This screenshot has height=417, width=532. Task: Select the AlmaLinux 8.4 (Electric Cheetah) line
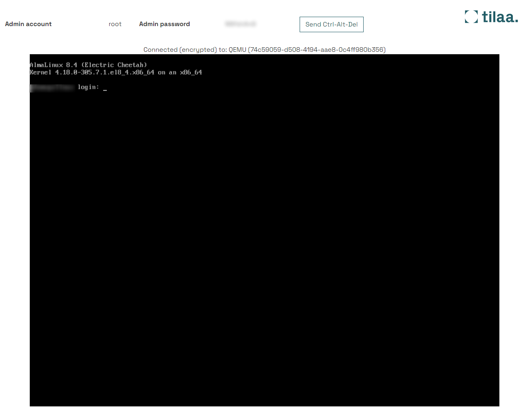[x=88, y=65]
